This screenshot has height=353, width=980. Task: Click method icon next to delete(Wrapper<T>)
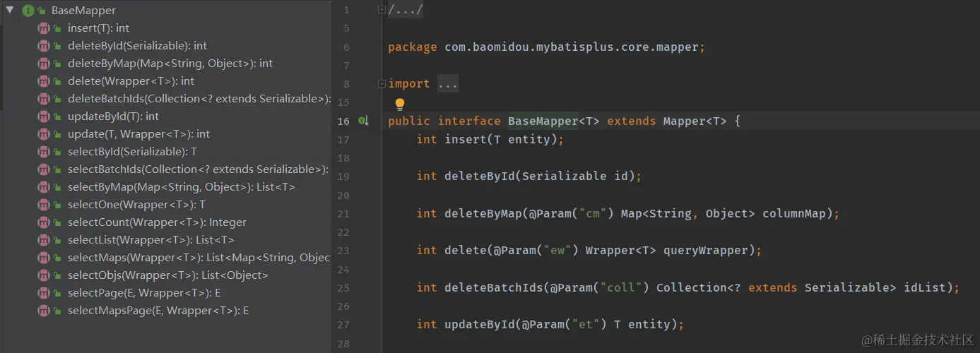(44, 81)
